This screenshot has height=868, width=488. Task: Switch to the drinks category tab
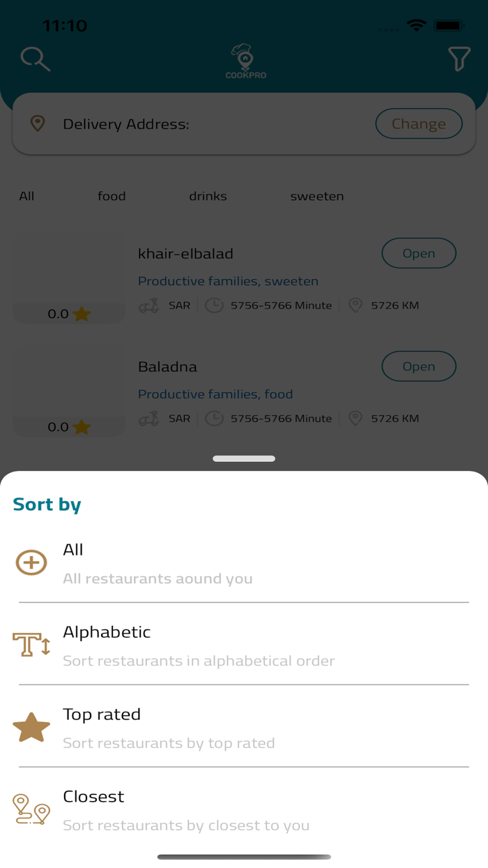[x=208, y=196]
